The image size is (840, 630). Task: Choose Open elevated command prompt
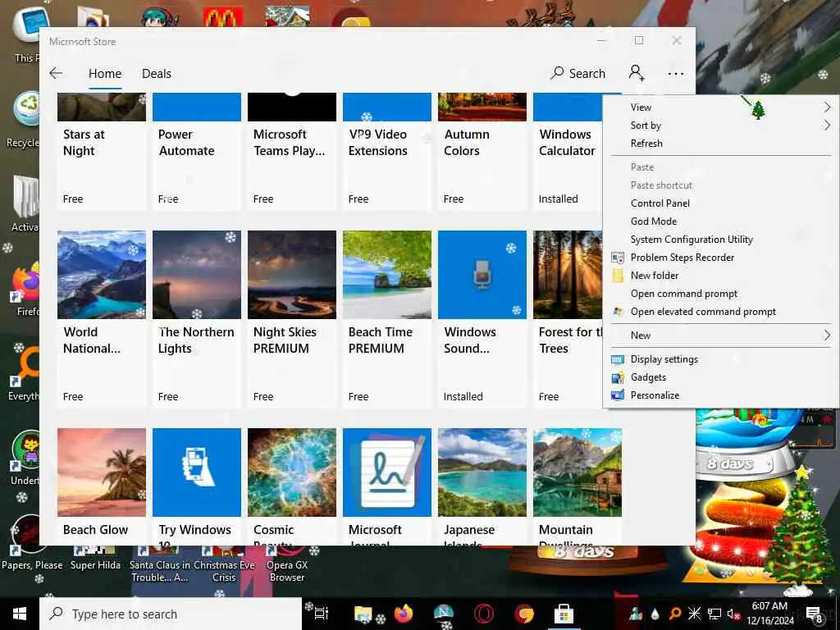[721, 312]
